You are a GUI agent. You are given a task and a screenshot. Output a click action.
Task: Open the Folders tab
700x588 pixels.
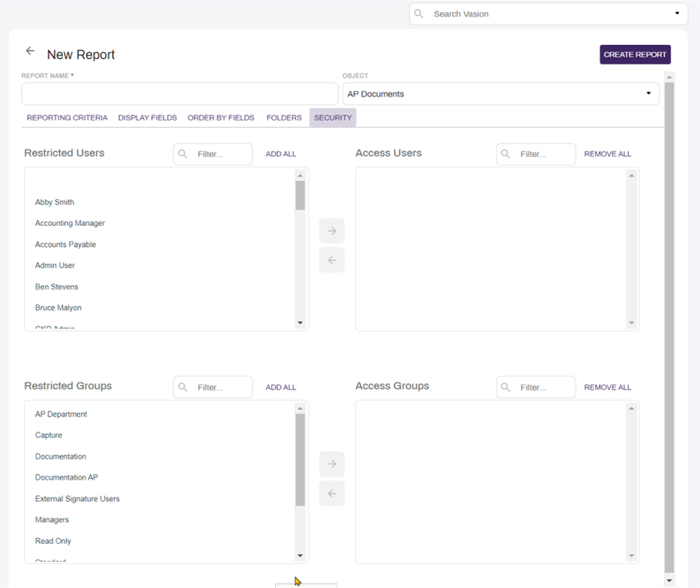(x=284, y=117)
